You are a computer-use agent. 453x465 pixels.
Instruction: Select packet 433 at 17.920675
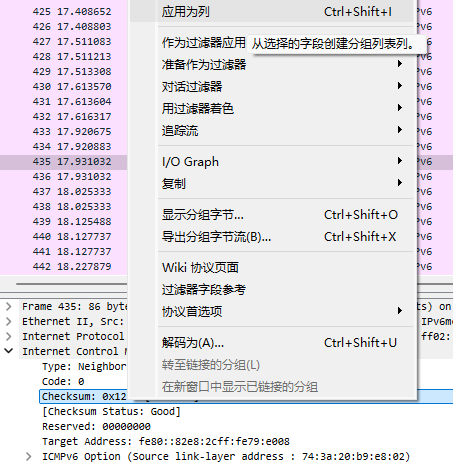pyautogui.click(x=63, y=132)
